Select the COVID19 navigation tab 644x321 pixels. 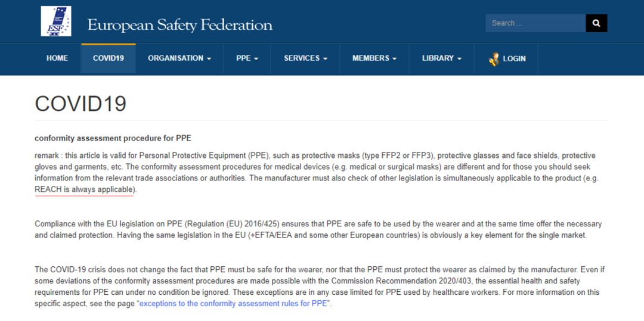[x=109, y=58]
